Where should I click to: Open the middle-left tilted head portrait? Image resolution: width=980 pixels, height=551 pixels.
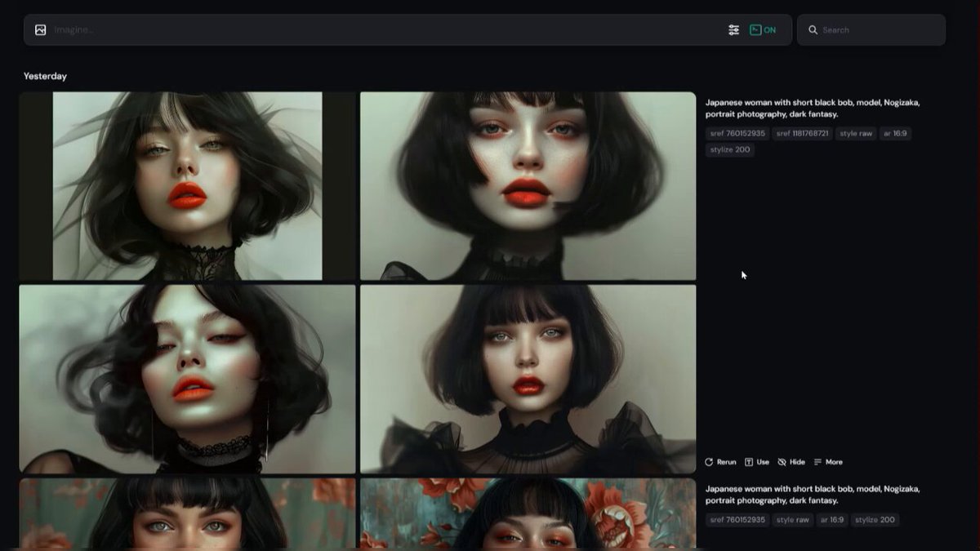(187, 379)
